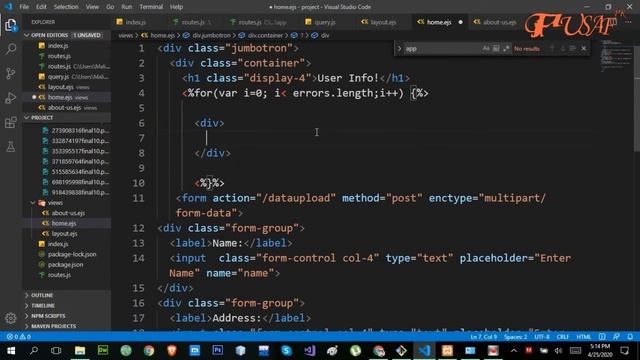Open Brave browser from taskbar
Screen dimensions: 640x360
172,351
